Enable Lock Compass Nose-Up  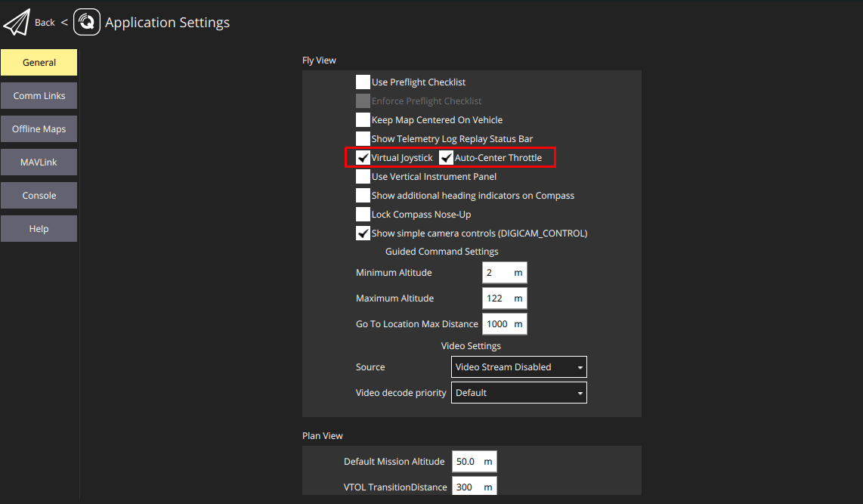(x=363, y=214)
